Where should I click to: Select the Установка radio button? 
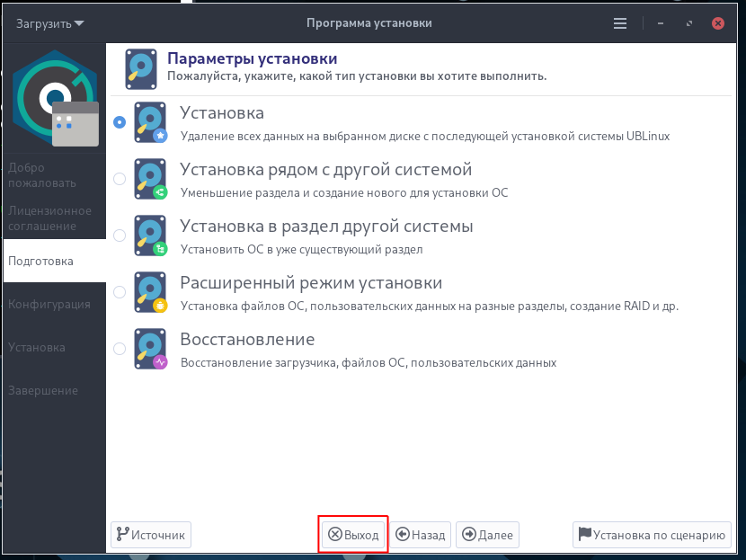[120, 122]
